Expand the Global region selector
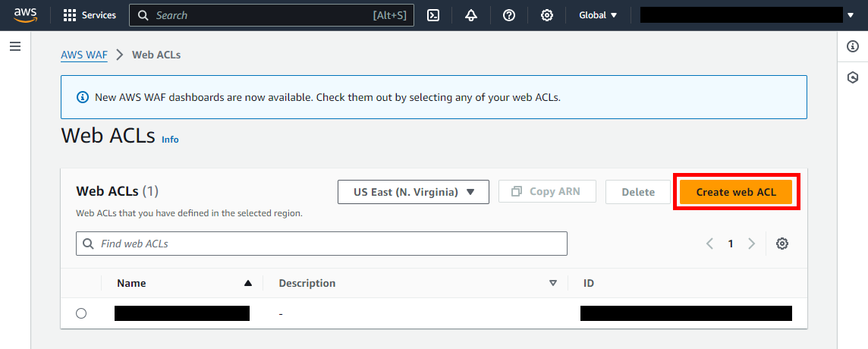868x349 pixels. click(598, 15)
